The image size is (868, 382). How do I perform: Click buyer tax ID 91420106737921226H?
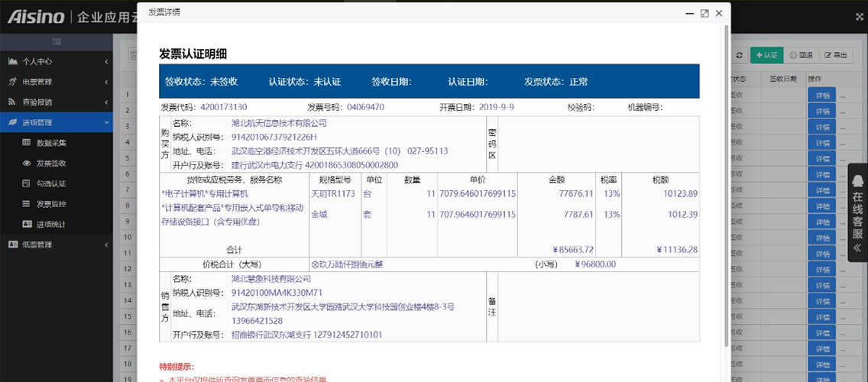coord(274,137)
